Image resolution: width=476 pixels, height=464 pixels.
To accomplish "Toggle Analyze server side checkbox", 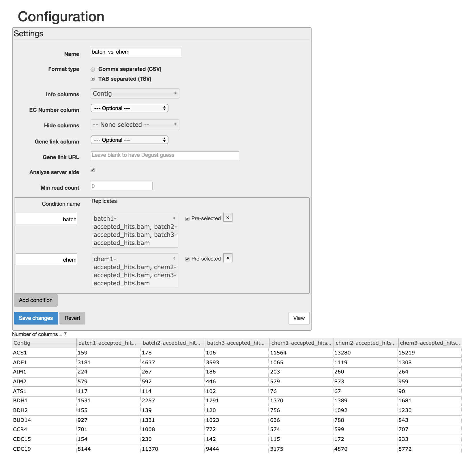I will tap(93, 170).
